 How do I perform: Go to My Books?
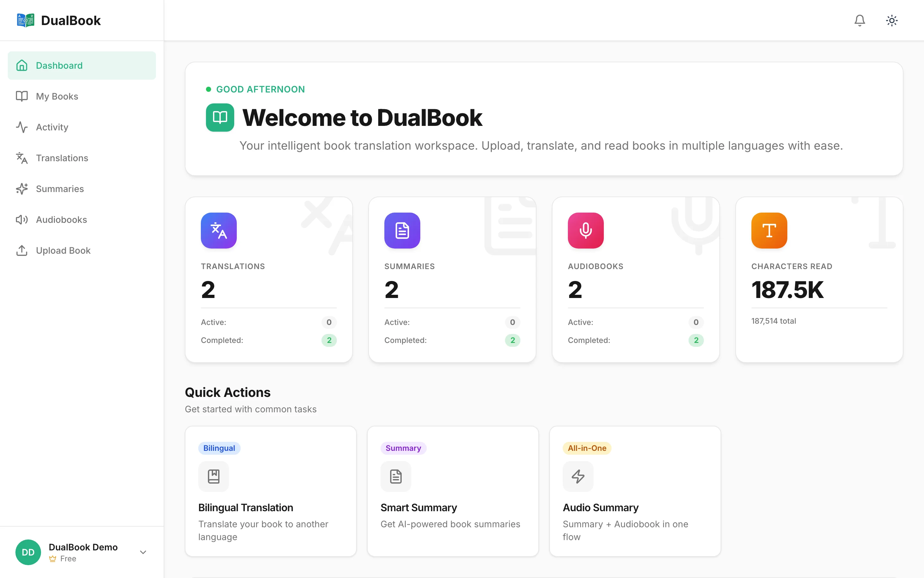click(x=82, y=96)
